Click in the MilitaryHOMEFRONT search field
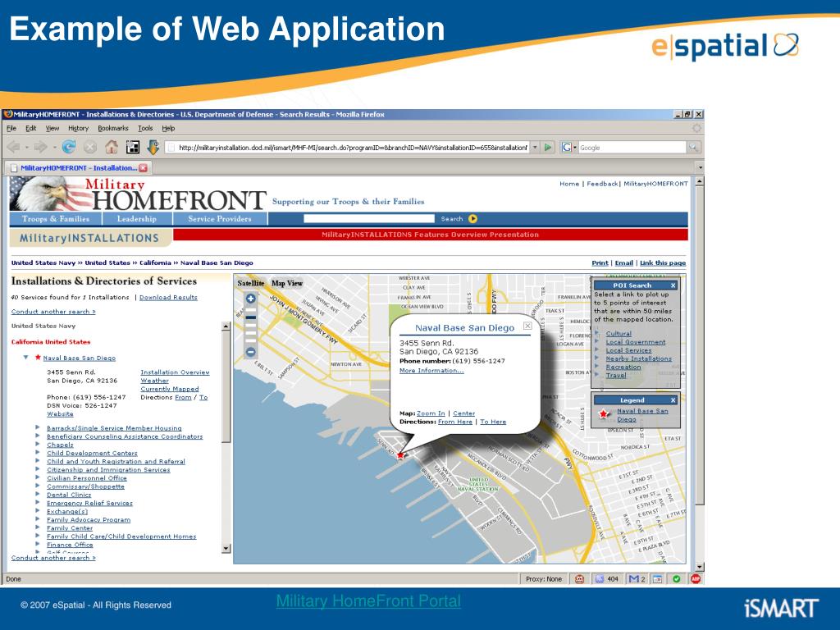The image size is (840, 630). point(369,218)
